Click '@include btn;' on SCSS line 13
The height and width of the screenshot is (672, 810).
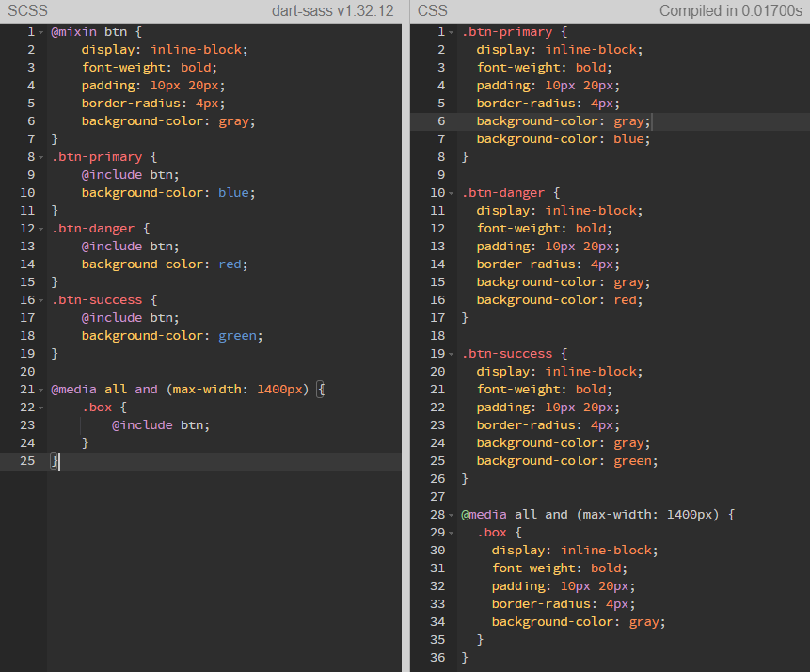tap(130, 246)
